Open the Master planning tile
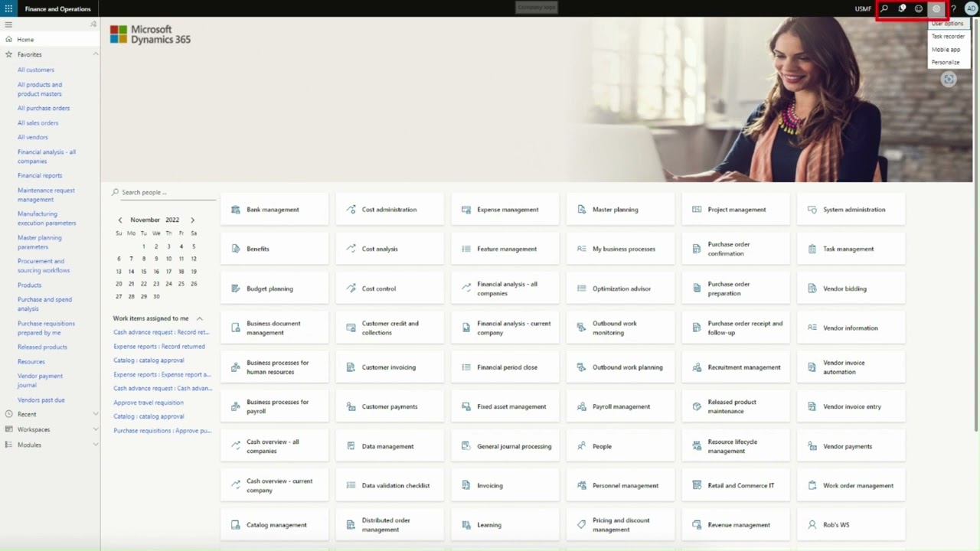This screenshot has width=980, height=551. coord(620,210)
